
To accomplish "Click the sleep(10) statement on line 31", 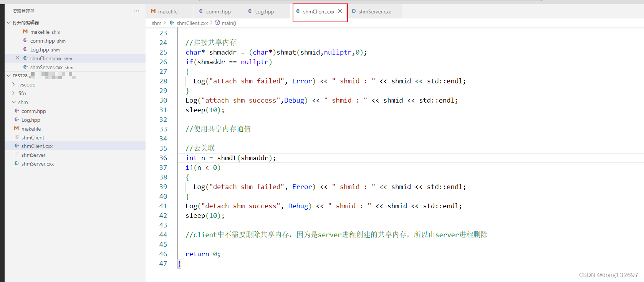I will pos(205,110).
